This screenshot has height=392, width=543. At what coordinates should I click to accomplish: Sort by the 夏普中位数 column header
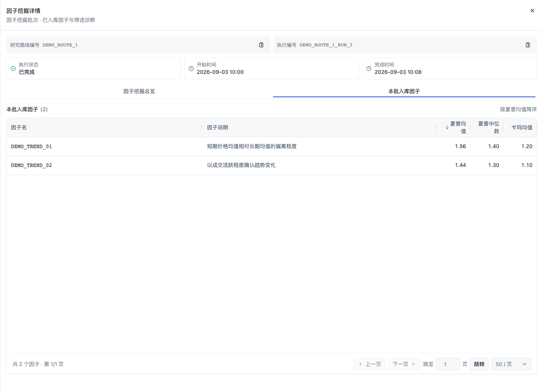(488, 127)
